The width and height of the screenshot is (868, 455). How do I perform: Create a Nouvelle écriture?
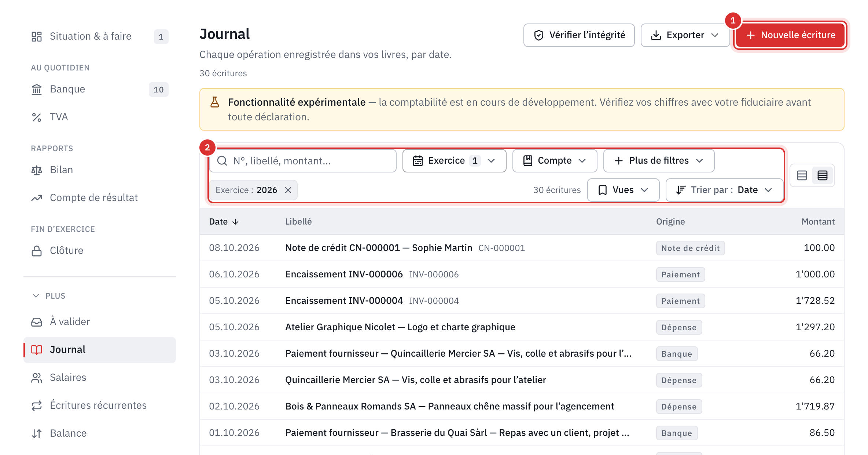pyautogui.click(x=791, y=35)
